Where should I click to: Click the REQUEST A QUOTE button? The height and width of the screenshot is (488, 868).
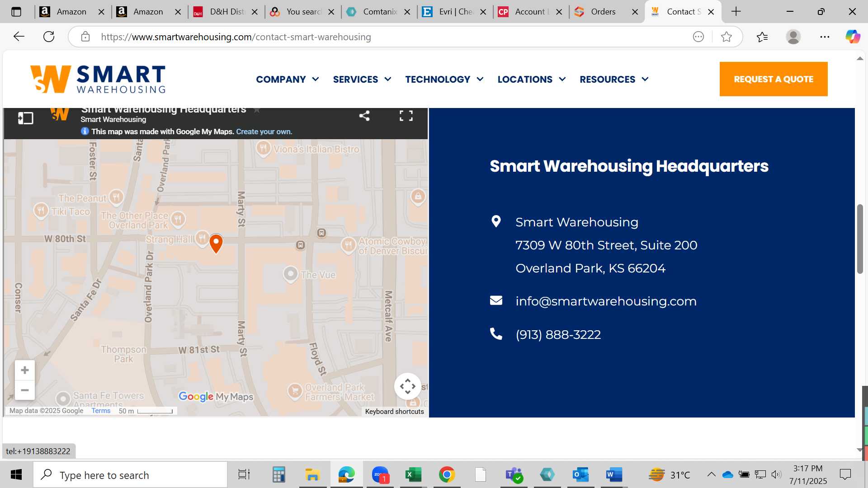(774, 79)
